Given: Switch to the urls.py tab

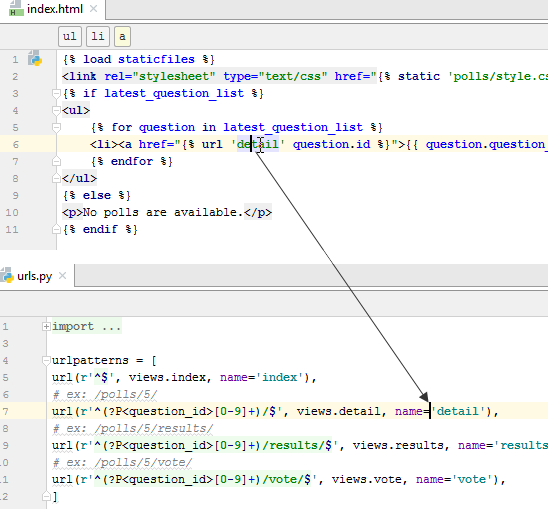Looking at the screenshot, I should [34, 276].
